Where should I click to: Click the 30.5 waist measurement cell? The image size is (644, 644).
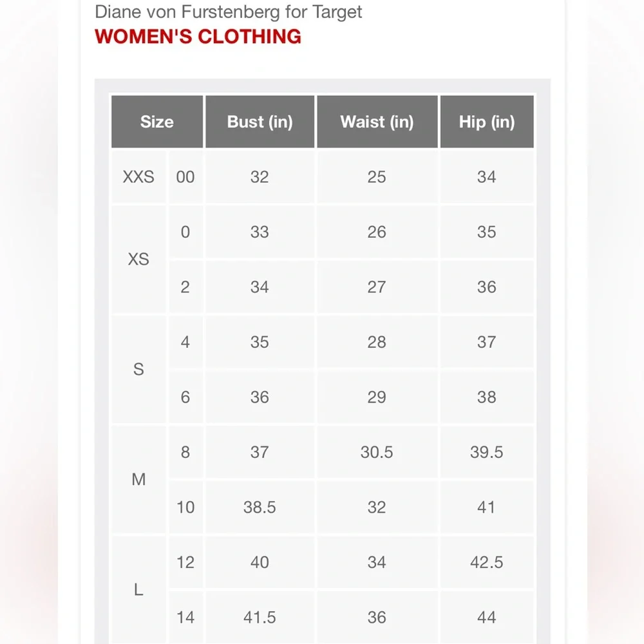(377, 452)
